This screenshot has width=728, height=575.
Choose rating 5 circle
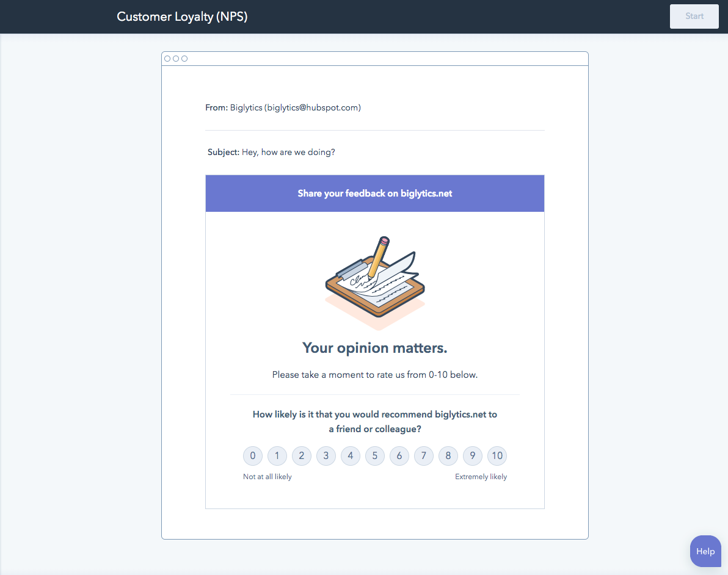pyautogui.click(x=375, y=456)
